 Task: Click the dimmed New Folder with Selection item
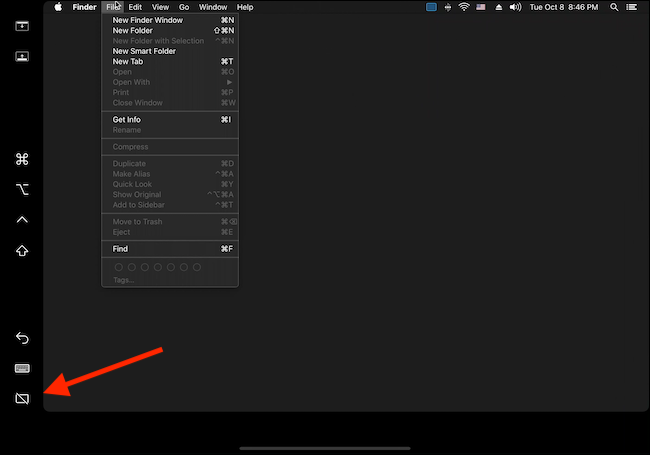(170, 41)
